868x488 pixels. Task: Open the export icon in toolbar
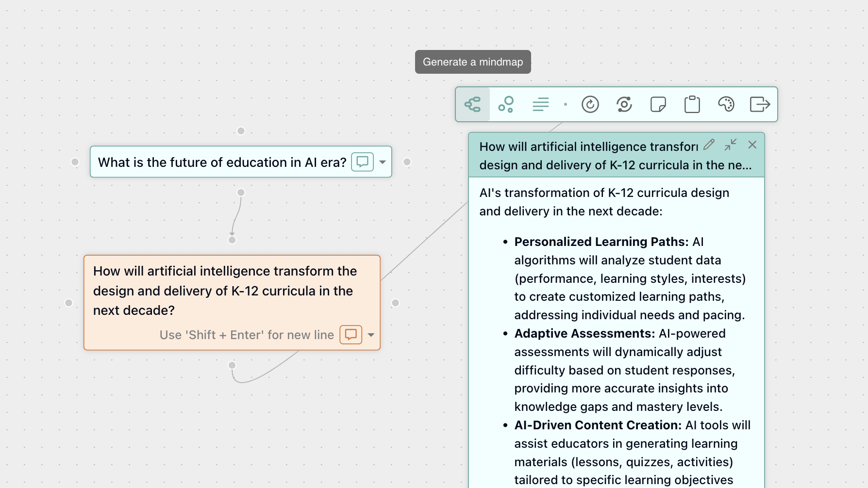(760, 104)
